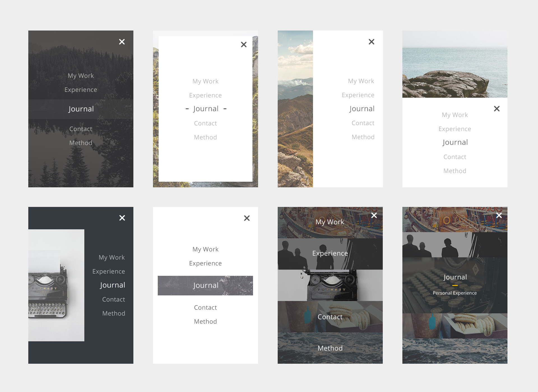The width and height of the screenshot is (538, 392).
Task: Open Experience in the right-aligned white menu
Action: 358,95
